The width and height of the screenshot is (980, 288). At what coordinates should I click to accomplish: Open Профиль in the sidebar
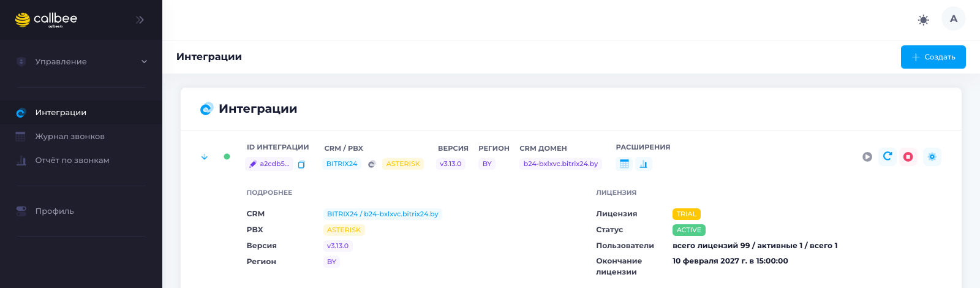[81, 211]
